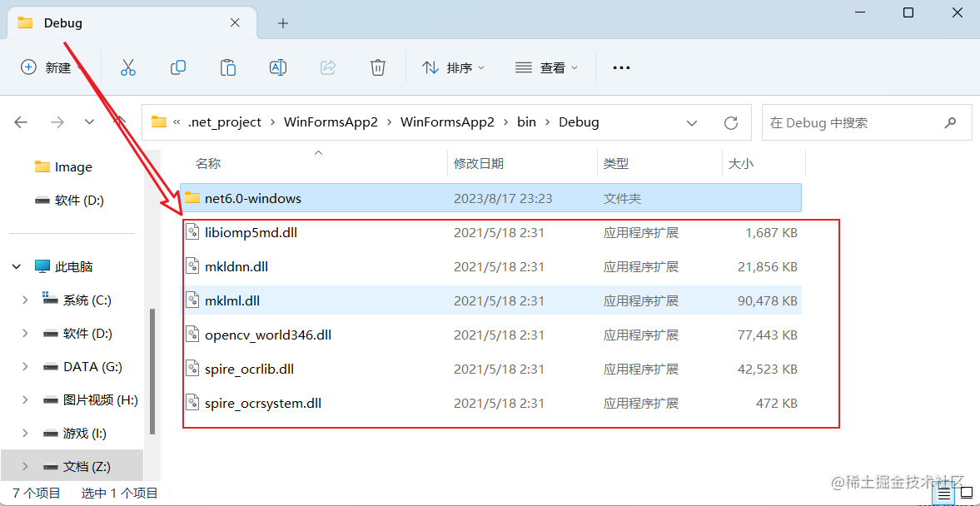Viewport: 980px width, 506px height.
Task: Cut the selected file using scissors icon
Action: (x=127, y=67)
